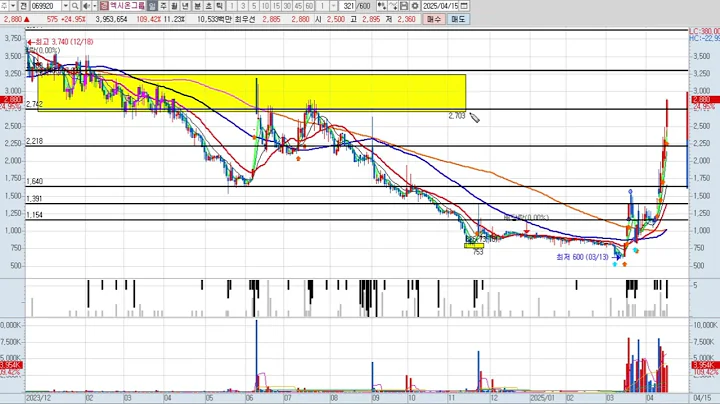Click the line drawing tool icon
The image size is (720, 404).
393,6
